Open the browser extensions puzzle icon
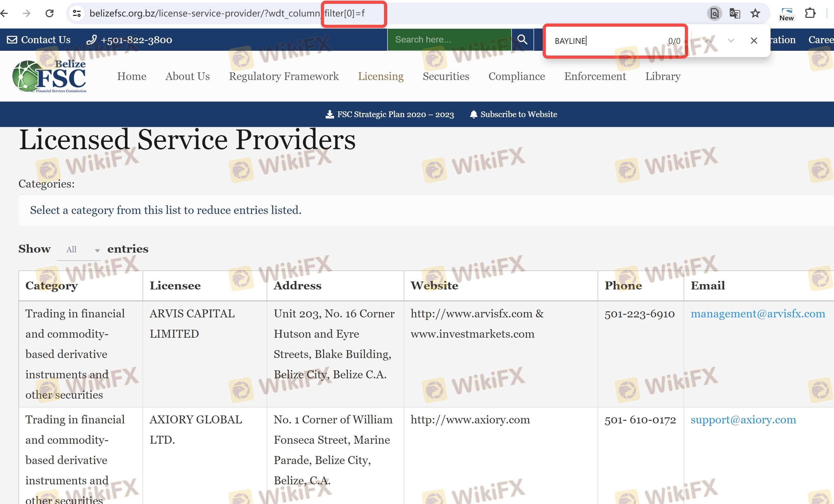The width and height of the screenshot is (834, 504). coord(810,14)
